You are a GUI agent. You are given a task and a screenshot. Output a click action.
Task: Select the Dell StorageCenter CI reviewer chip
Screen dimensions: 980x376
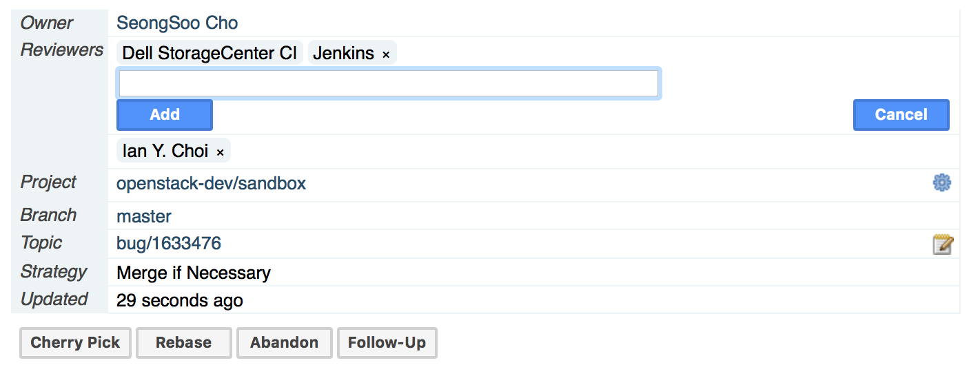coord(210,53)
